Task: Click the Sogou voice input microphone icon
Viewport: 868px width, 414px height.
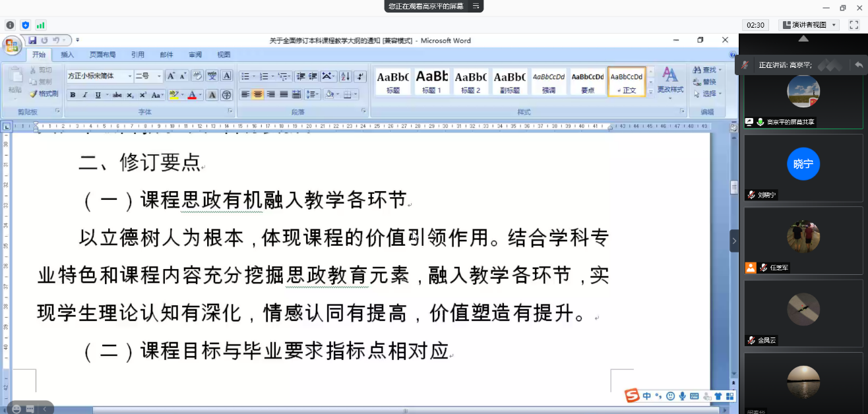Action: click(x=682, y=396)
